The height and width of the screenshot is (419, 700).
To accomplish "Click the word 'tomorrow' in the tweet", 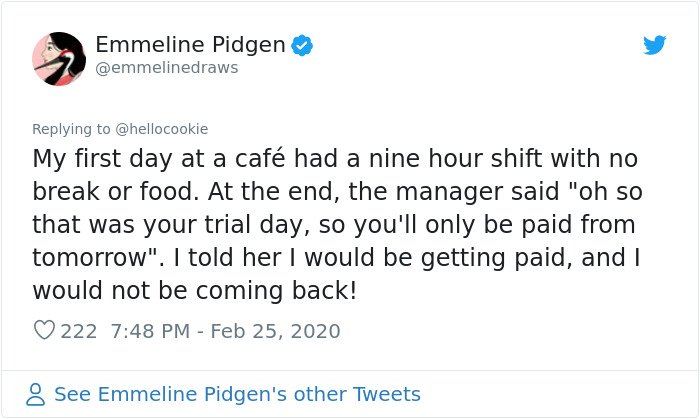I will click(x=89, y=258).
